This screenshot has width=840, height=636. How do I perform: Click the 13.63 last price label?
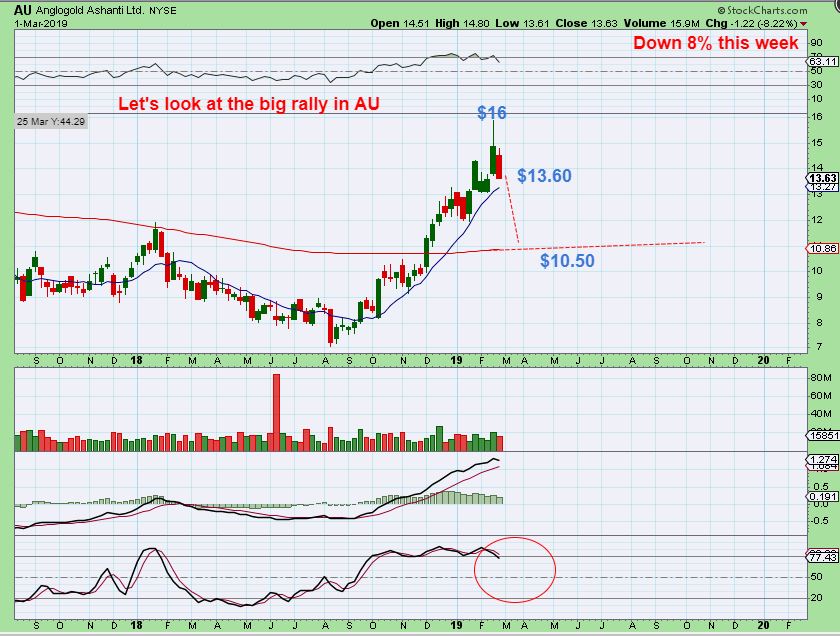(823, 178)
